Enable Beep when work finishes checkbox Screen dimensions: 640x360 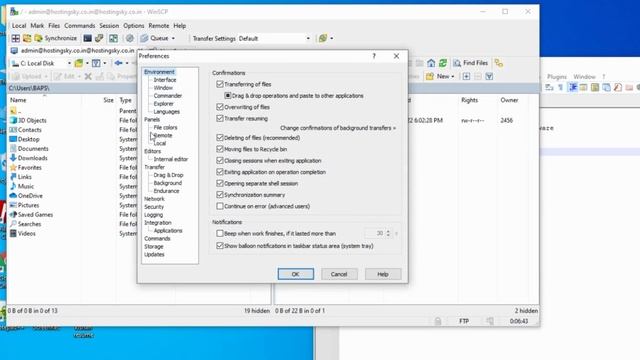click(220, 233)
